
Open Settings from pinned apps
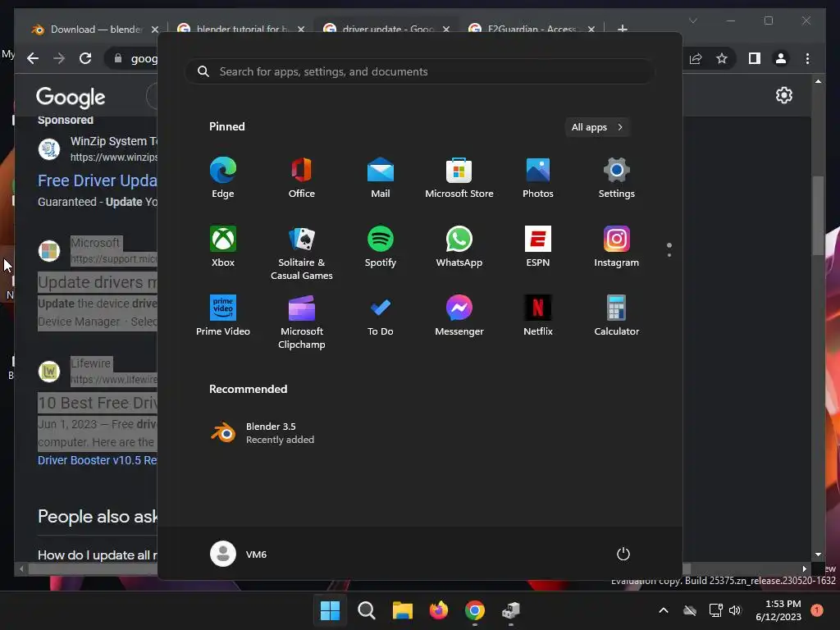tap(617, 178)
